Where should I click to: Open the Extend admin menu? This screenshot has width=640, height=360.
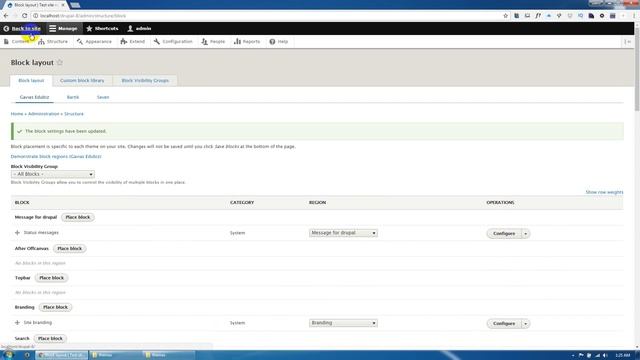(133, 42)
